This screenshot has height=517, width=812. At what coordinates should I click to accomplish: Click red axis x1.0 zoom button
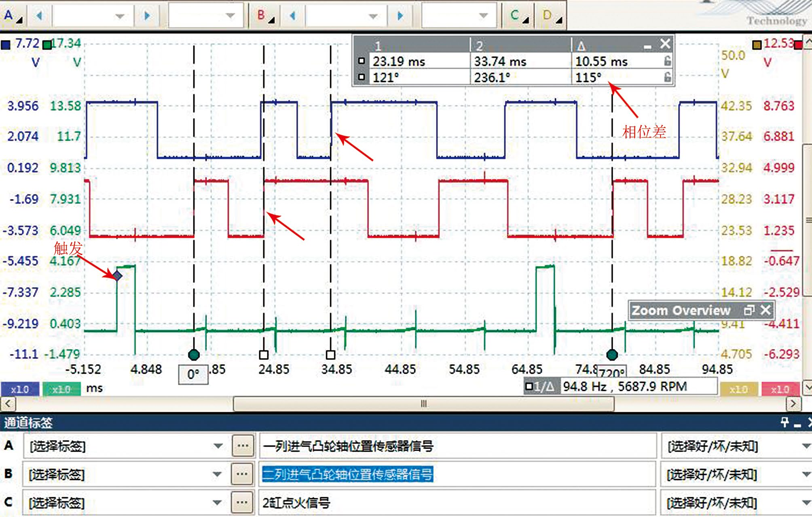coord(780,389)
